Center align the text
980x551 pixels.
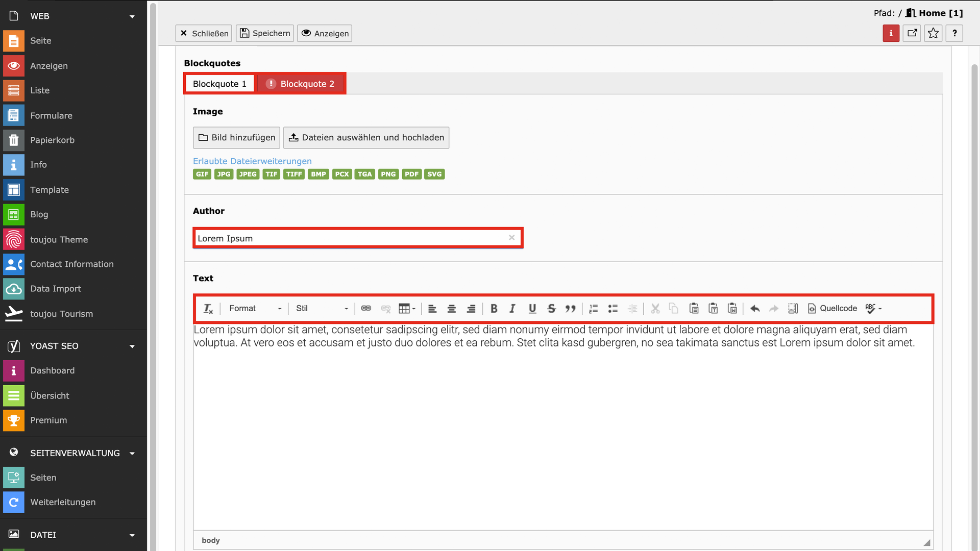[x=452, y=309]
